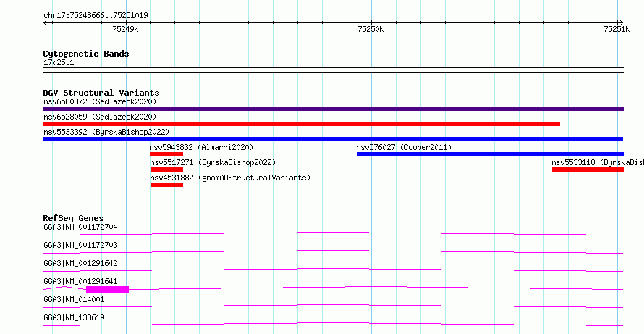The width and height of the screenshot is (644, 334).
Task: Select the nsv6580372 (Sedlazeck2020) label
Action: click(x=100, y=101)
